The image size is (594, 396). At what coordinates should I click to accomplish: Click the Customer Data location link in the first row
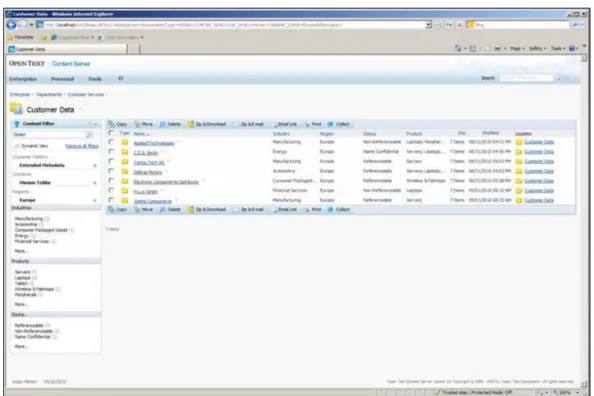tap(539, 142)
